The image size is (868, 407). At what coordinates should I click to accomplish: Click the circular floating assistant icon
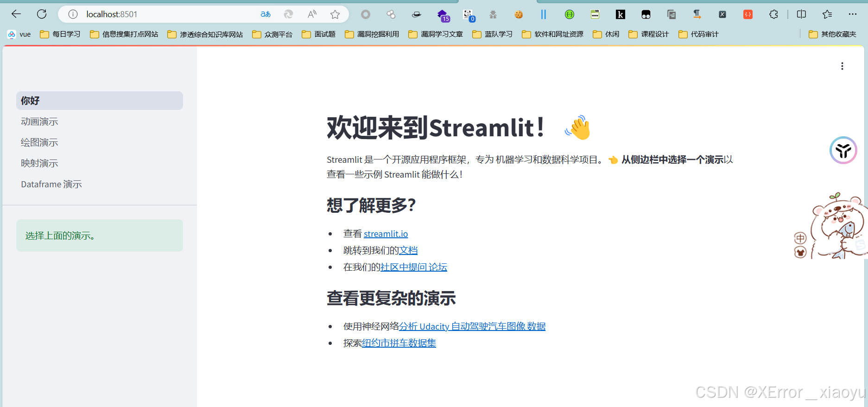843,150
